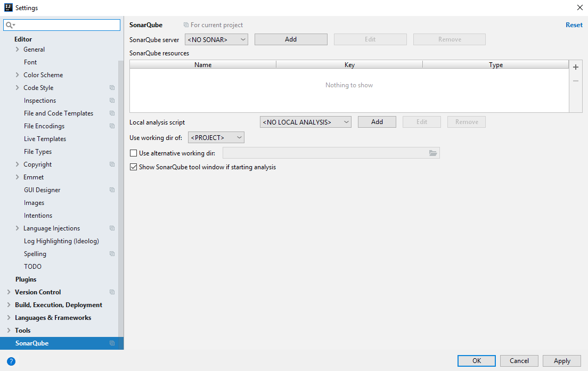Click the icon beside SonarQube in the sidebar
The height and width of the screenshot is (371, 588).
click(x=111, y=343)
